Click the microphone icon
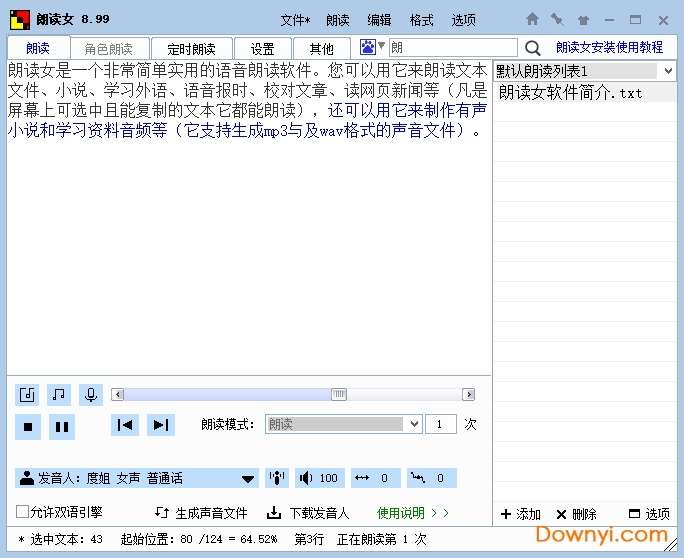This screenshot has height=558, width=684. coord(91,394)
